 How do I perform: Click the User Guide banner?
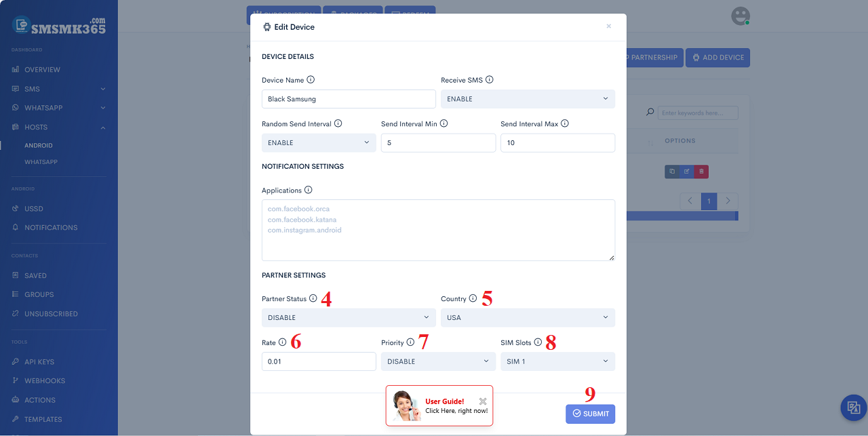tap(439, 405)
